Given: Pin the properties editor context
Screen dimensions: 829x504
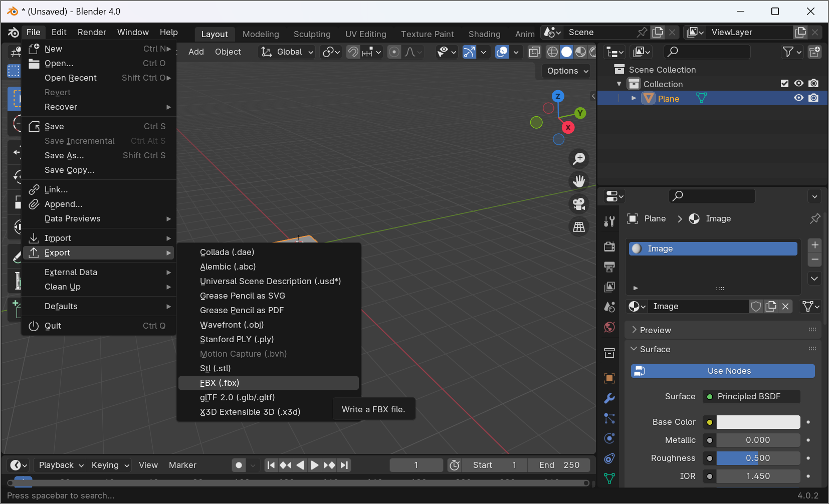Looking at the screenshot, I should point(815,219).
